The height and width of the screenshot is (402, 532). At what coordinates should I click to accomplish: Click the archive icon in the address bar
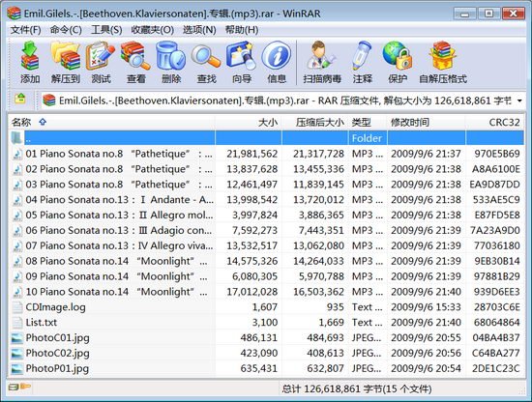49,100
